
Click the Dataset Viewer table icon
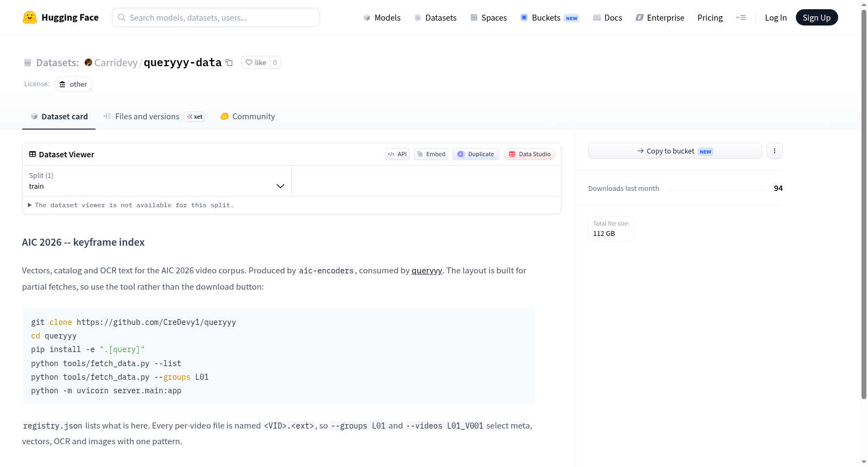pyautogui.click(x=33, y=154)
